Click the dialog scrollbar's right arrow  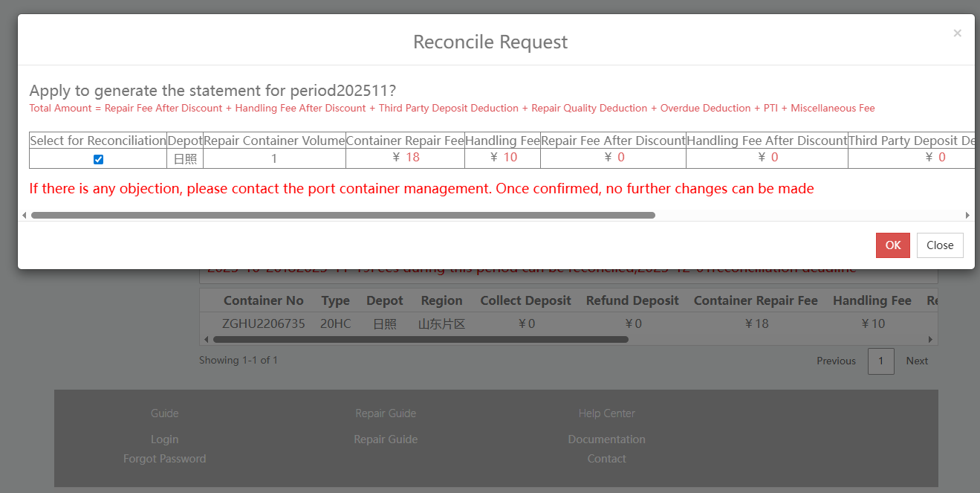pyautogui.click(x=967, y=216)
